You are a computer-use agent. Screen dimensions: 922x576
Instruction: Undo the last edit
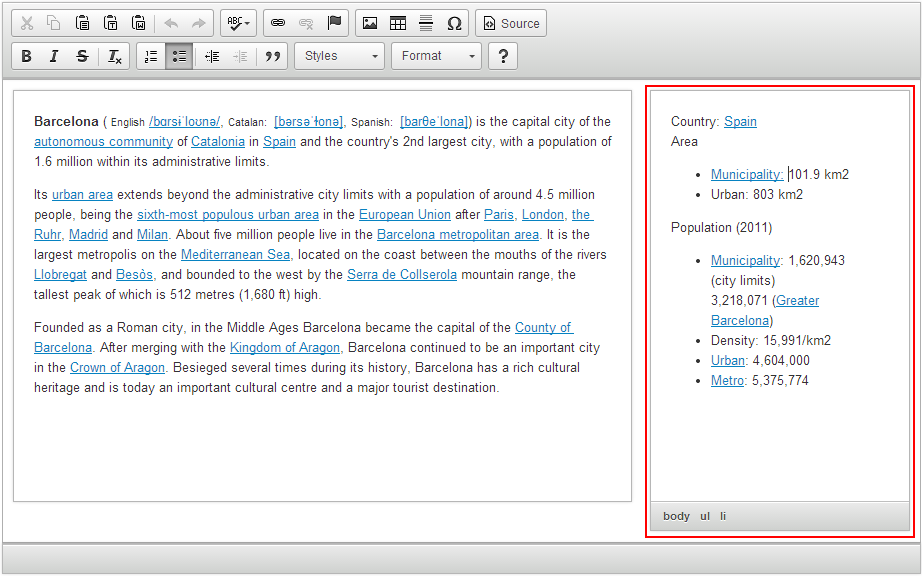171,24
